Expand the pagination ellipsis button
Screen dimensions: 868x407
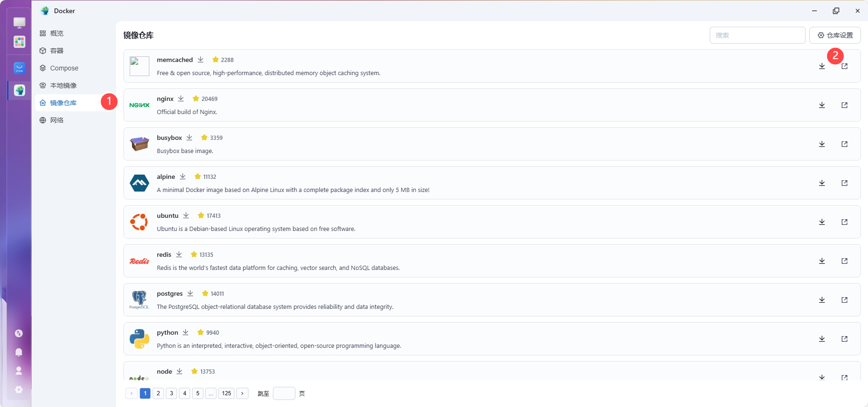coord(211,393)
